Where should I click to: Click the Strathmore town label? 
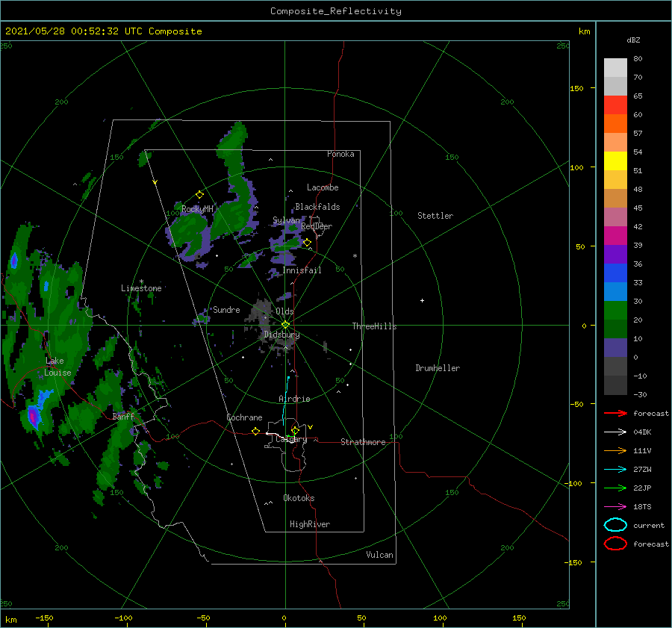pos(363,442)
